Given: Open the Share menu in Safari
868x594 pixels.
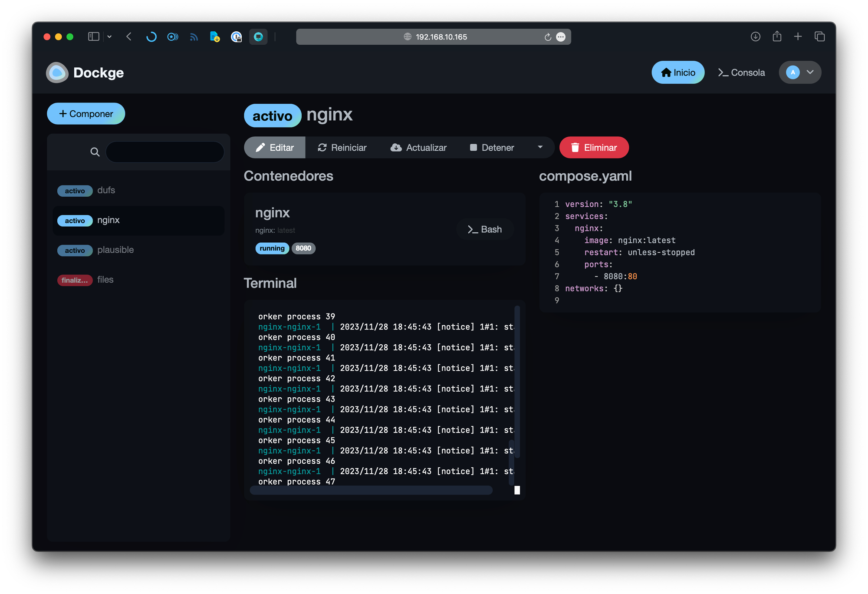Looking at the screenshot, I should tap(777, 36).
